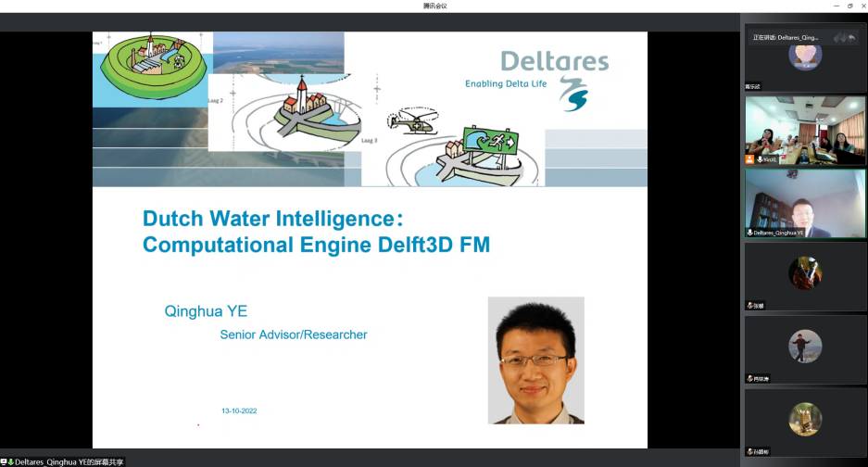Click the 'Deltares_Qinghua YE的屏幕共享' label
Viewport: 868px width, 467px height.
[x=69, y=461]
